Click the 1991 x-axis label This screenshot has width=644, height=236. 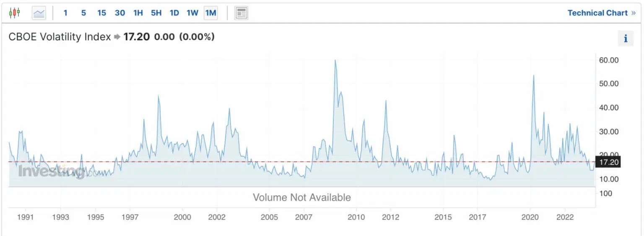click(26, 217)
